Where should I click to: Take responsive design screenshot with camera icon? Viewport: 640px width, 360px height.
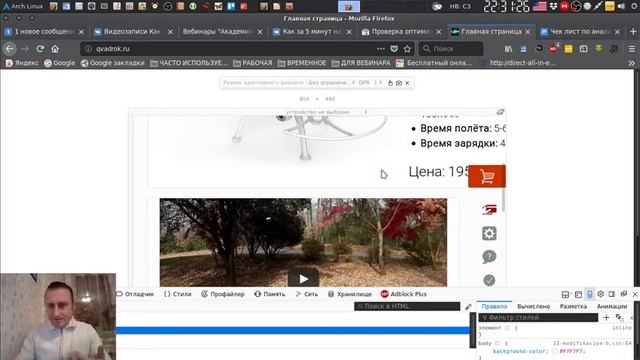tap(399, 83)
